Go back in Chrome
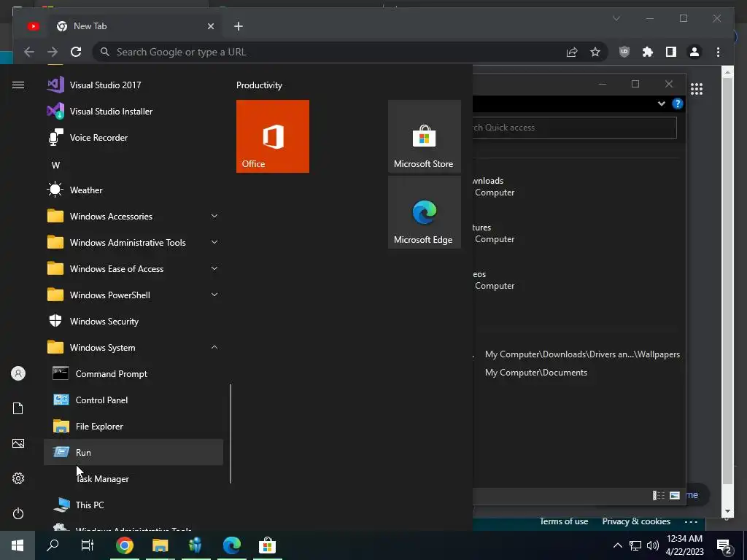 click(x=29, y=52)
